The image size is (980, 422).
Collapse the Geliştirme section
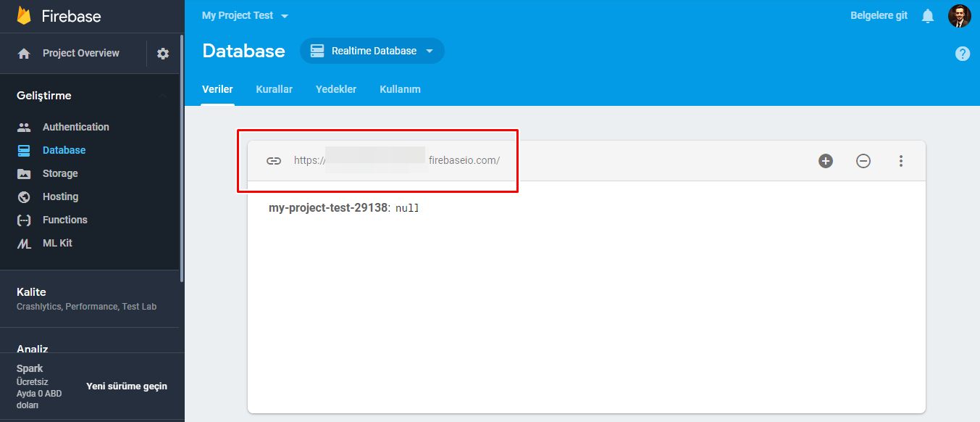coord(162,95)
